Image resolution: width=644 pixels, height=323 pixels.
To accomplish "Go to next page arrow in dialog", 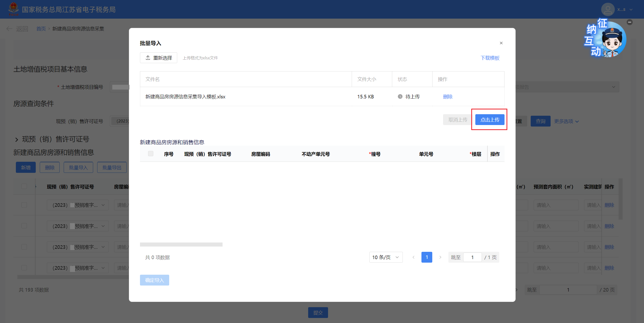I will 440,257.
